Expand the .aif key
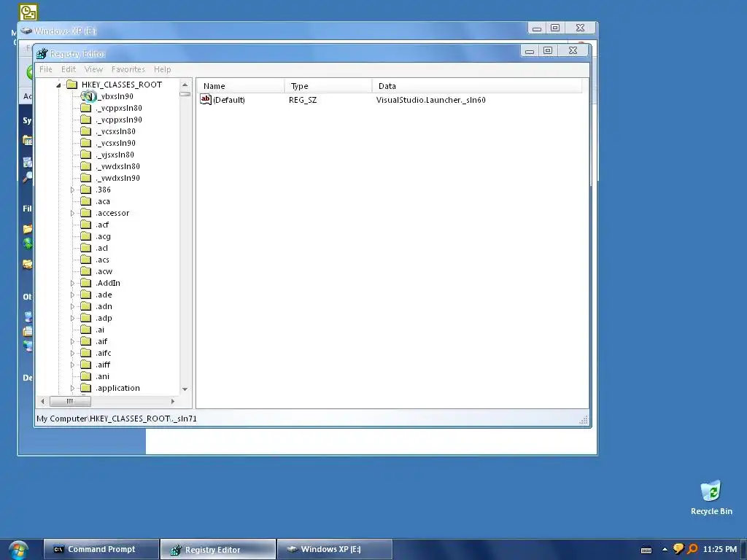The width and height of the screenshot is (747, 560). click(x=72, y=341)
